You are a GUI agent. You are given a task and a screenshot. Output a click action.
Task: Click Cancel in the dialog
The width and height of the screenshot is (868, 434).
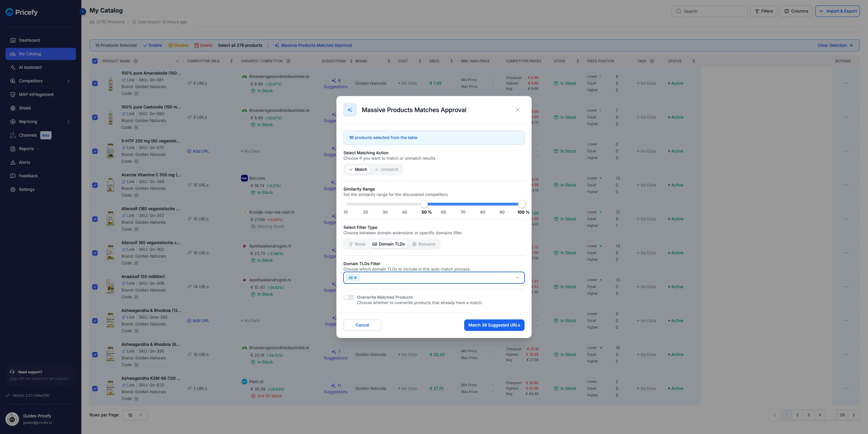coord(362,325)
